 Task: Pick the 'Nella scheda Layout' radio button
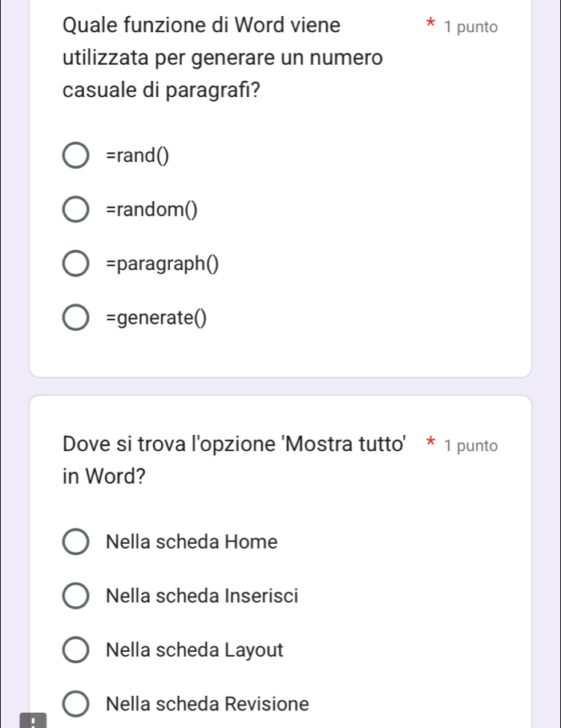point(76,650)
